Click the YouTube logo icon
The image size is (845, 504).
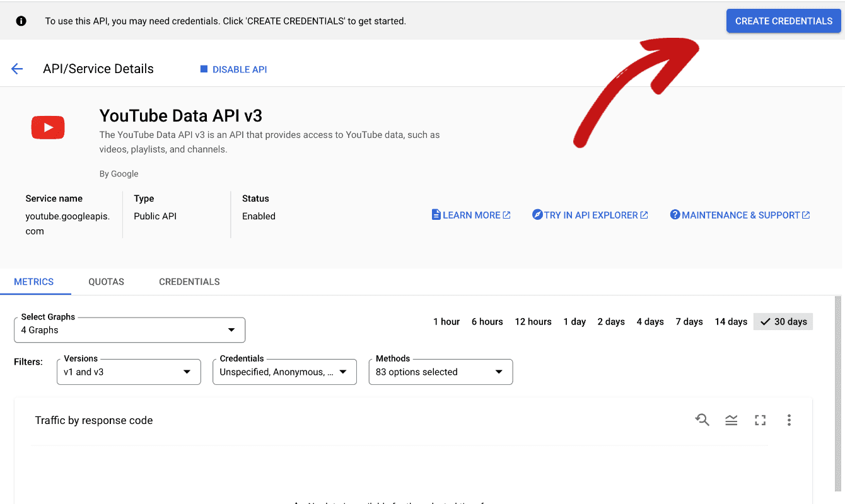(x=48, y=127)
